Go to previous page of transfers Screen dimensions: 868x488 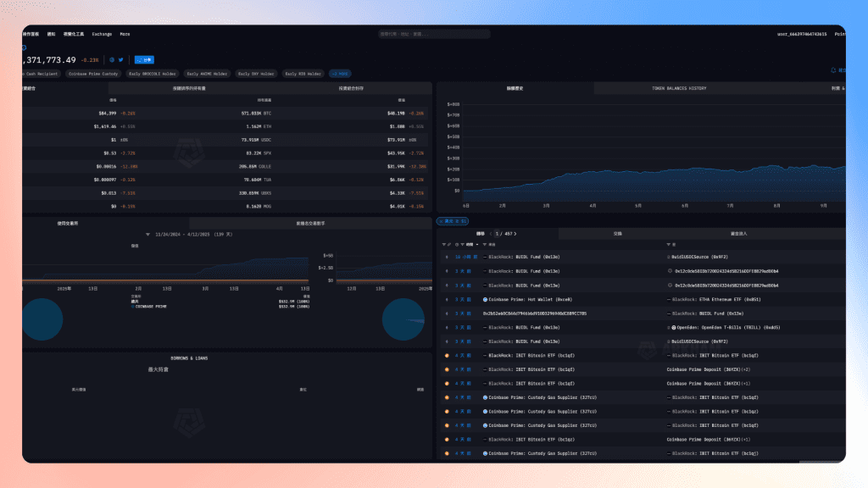(491, 234)
